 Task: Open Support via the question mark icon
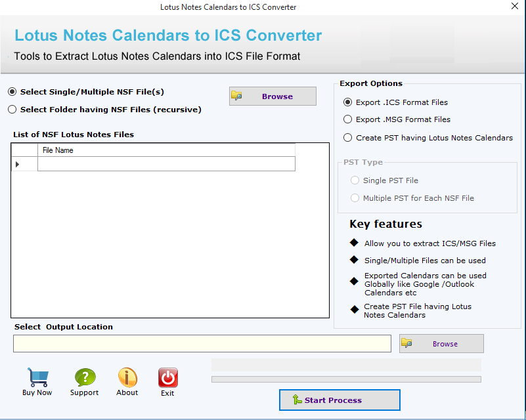click(x=85, y=377)
